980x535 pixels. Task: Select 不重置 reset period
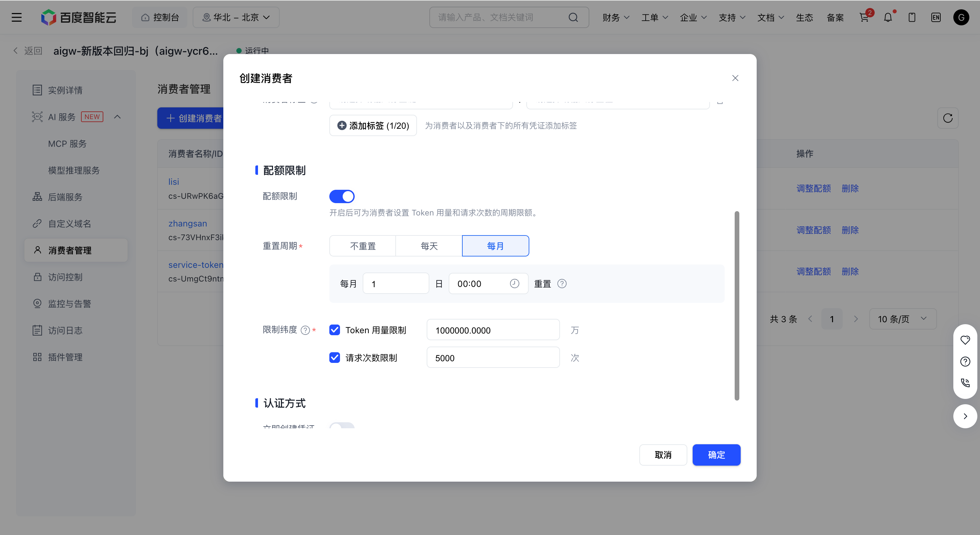click(363, 246)
